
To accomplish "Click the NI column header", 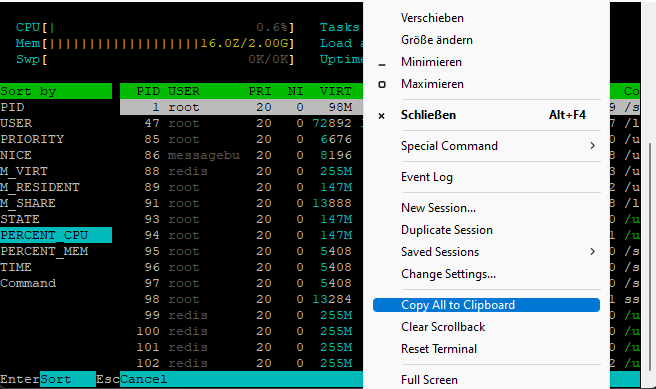I will click(x=295, y=91).
